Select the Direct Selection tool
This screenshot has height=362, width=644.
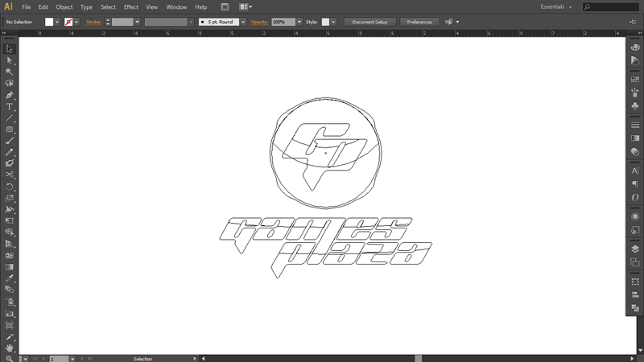click(10, 60)
